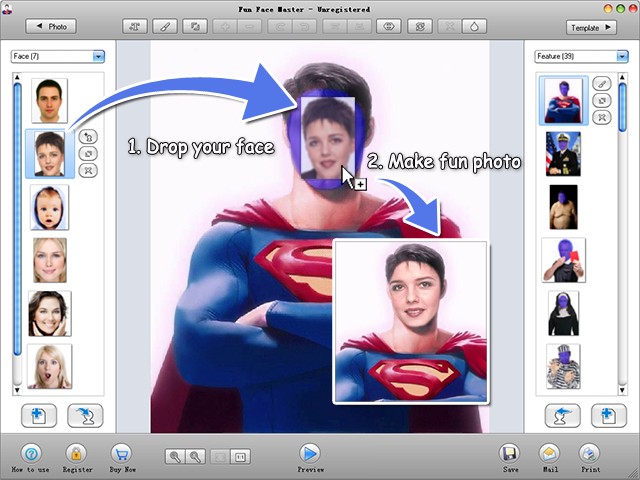Delete the selected face with X button
The image size is (640, 480).
pyautogui.click(x=89, y=171)
